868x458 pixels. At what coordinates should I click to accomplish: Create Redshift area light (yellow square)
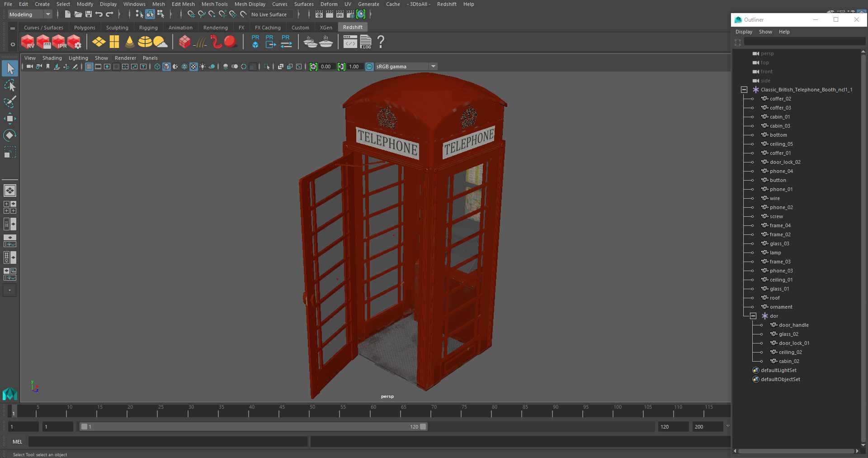(x=99, y=42)
